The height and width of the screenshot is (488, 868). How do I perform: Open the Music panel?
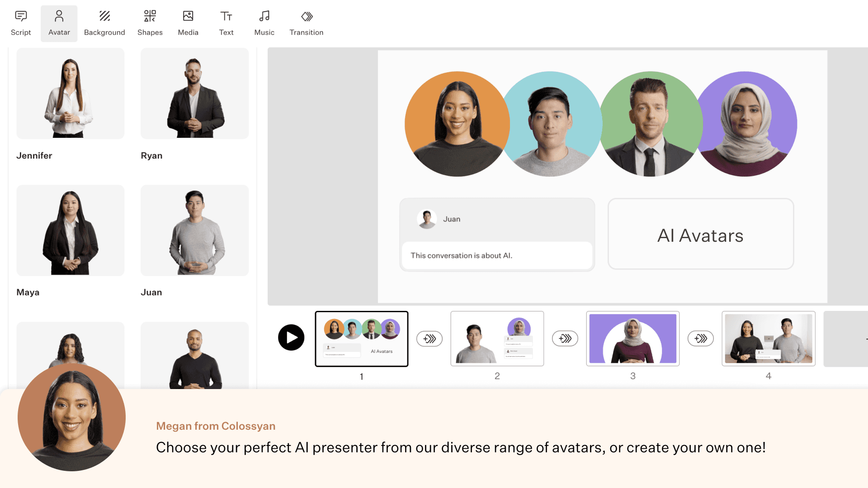pyautogui.click(x=264, y=23)
